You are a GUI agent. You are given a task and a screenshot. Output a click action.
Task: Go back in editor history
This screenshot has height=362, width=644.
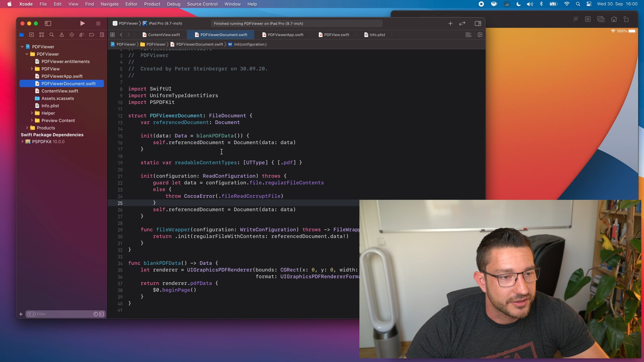pyautogui.click(x=121, y=35)
